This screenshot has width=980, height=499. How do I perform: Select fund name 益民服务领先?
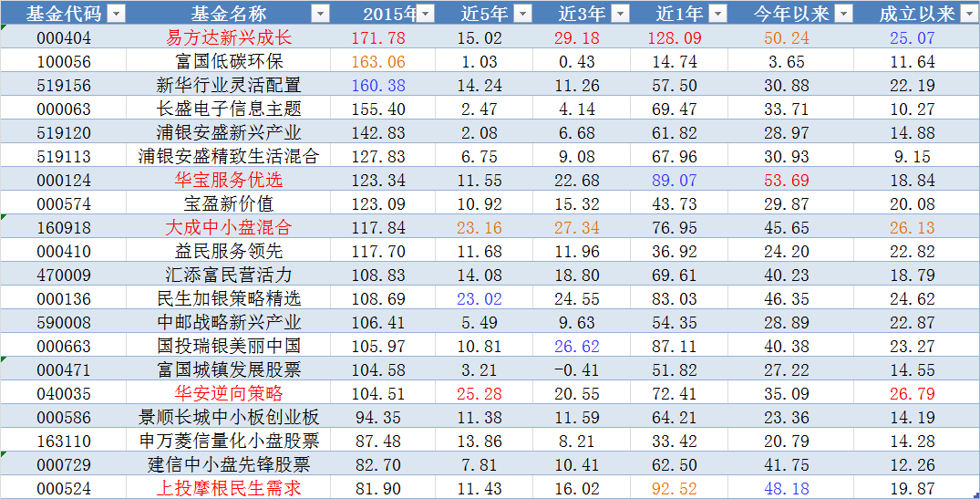coord(229,252)
